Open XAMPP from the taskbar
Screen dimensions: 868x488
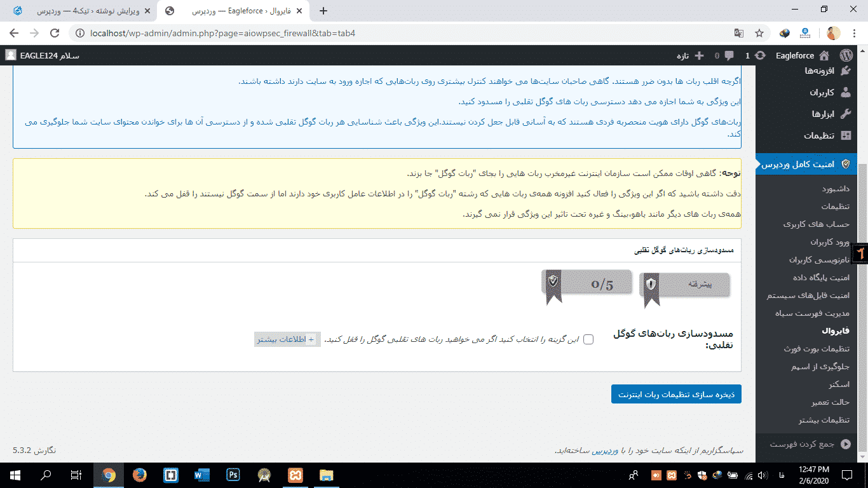point(295,475)
